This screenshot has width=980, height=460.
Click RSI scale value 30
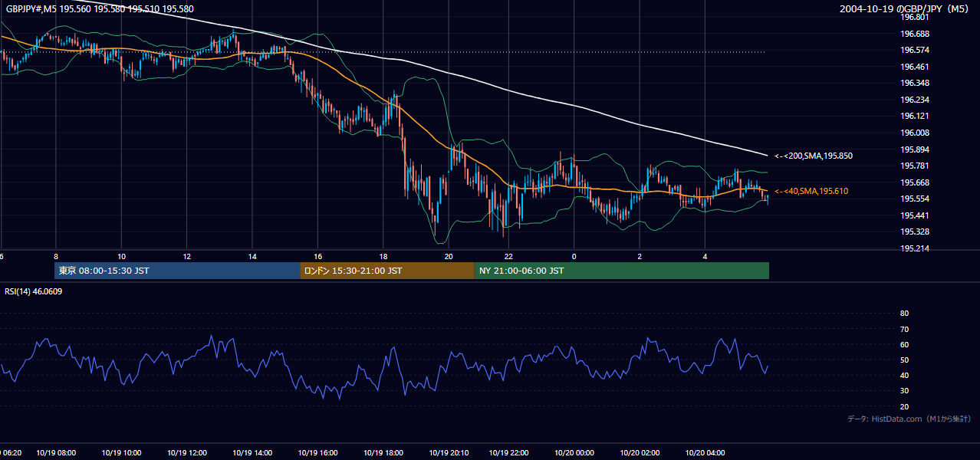(904, 391)
